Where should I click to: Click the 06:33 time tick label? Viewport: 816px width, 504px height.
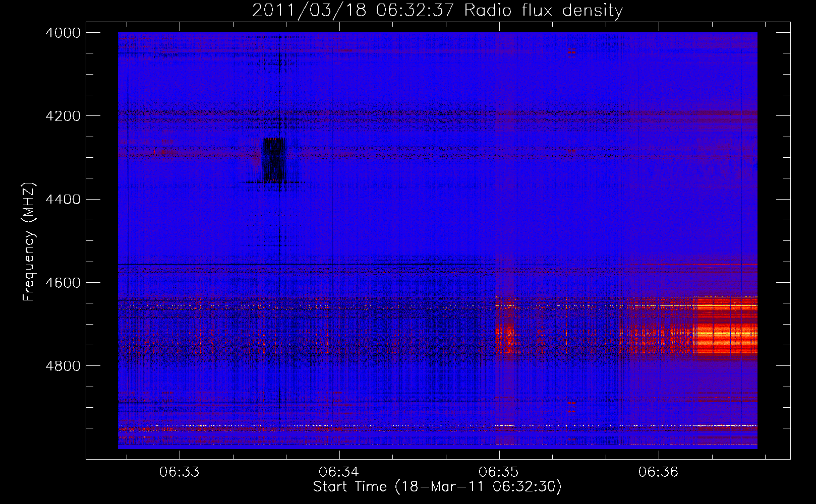pos(180,472)
